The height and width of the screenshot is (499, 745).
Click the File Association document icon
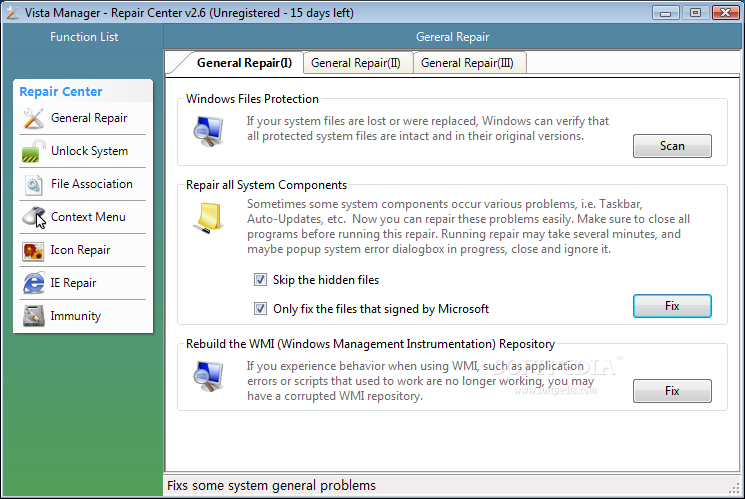point(33,184)
